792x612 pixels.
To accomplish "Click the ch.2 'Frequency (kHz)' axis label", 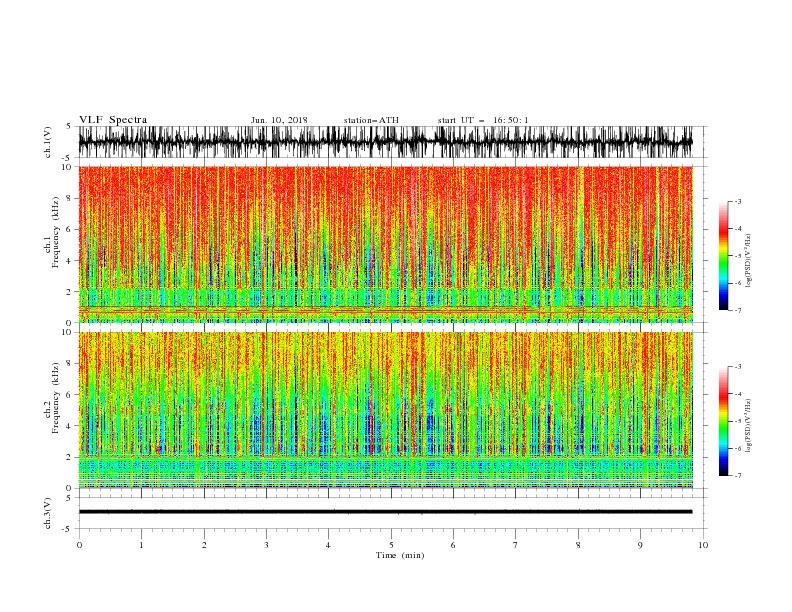I will click(56, 397).
